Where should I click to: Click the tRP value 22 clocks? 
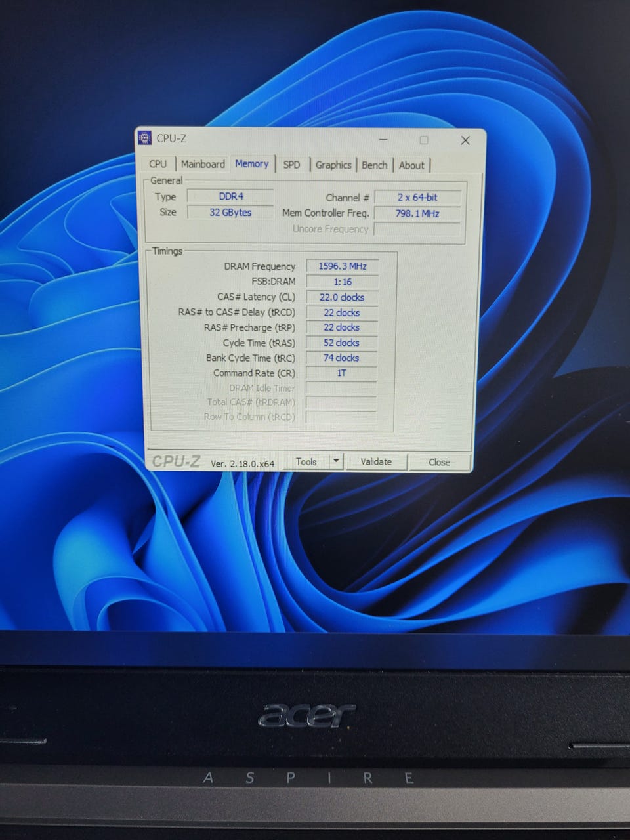click(x=342, y=327)
